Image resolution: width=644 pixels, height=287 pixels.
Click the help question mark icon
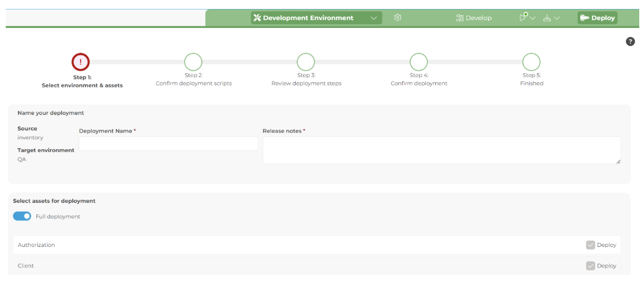(x=630, y=42)
